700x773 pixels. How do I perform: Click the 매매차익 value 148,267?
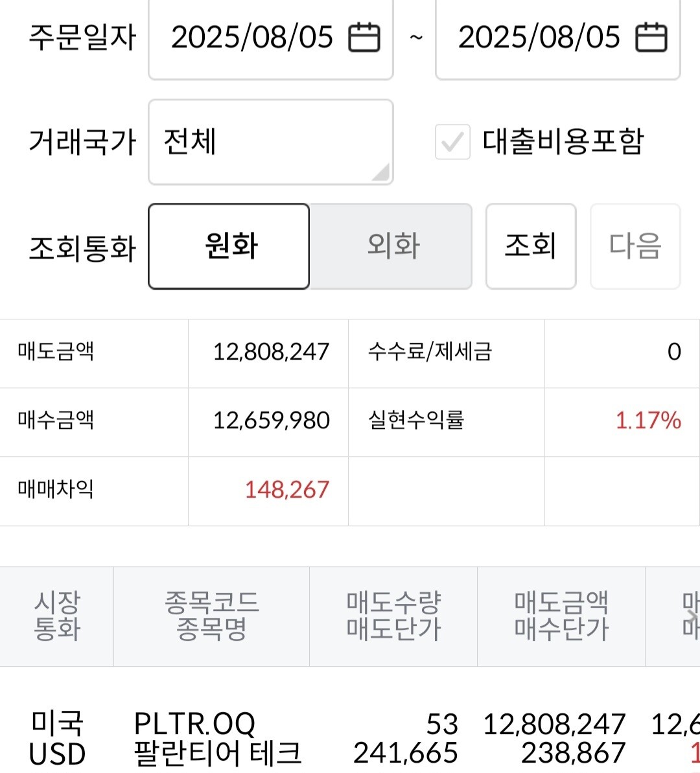point(286,490)
